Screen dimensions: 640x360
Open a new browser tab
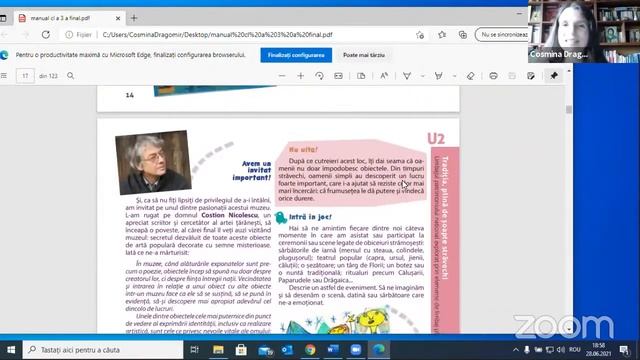134,18
